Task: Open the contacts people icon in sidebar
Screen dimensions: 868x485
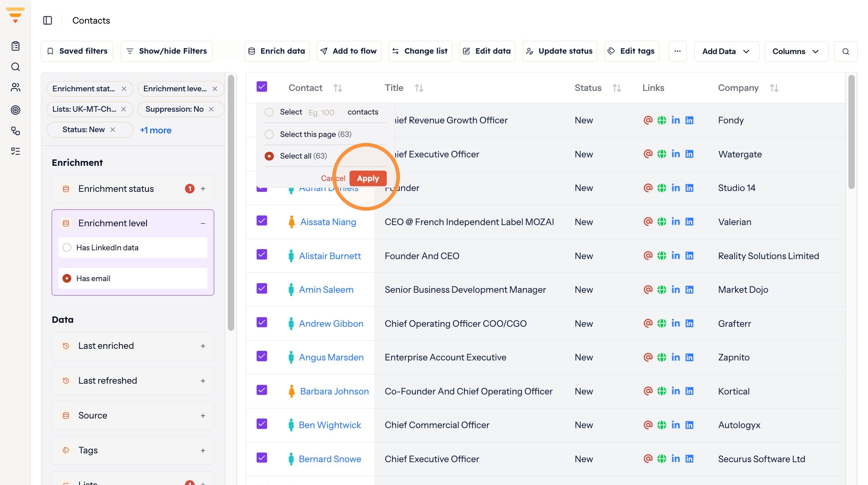Action: pos(16,87)
